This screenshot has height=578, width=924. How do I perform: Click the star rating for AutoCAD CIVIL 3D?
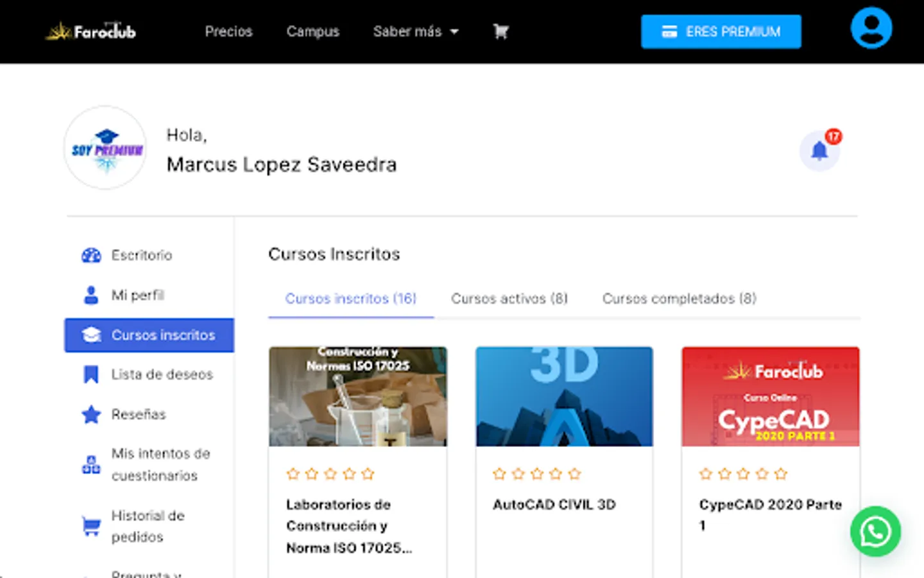pyautogui.click(x=537, y=474)
